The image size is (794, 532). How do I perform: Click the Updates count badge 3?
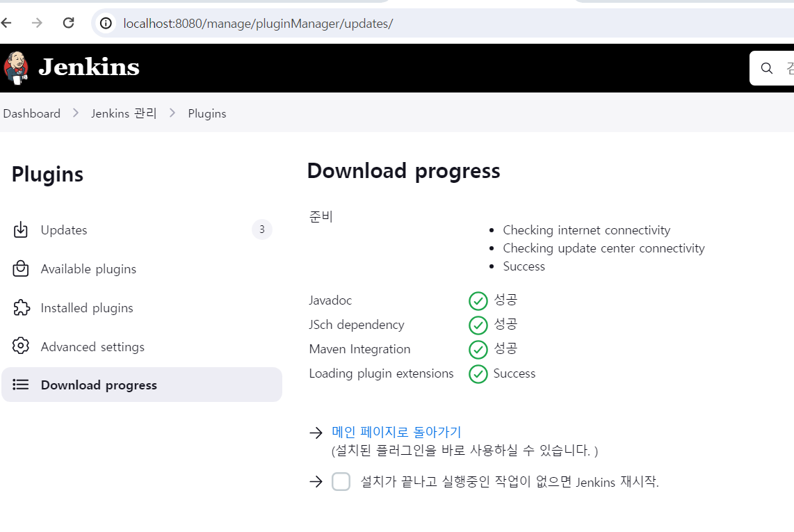262,229
